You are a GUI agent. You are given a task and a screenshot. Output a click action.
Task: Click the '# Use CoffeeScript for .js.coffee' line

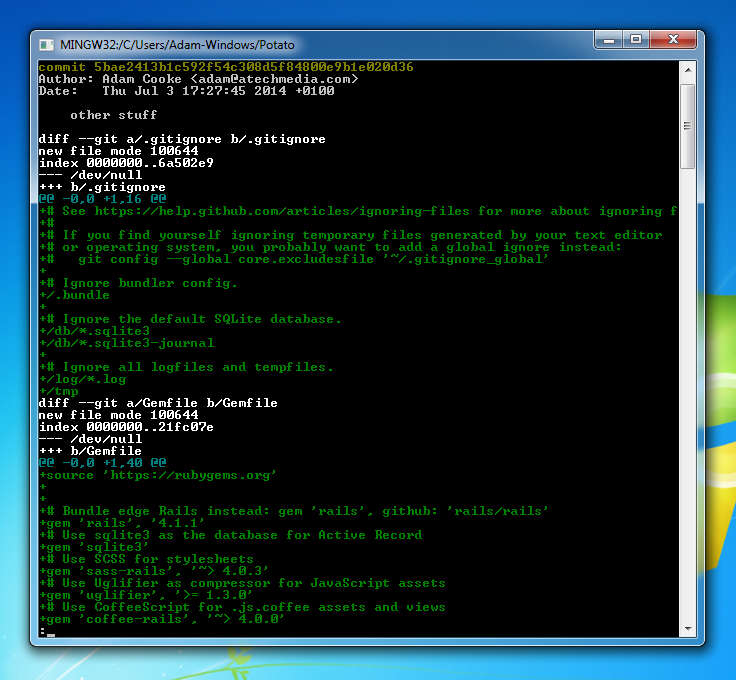[242, 607]
